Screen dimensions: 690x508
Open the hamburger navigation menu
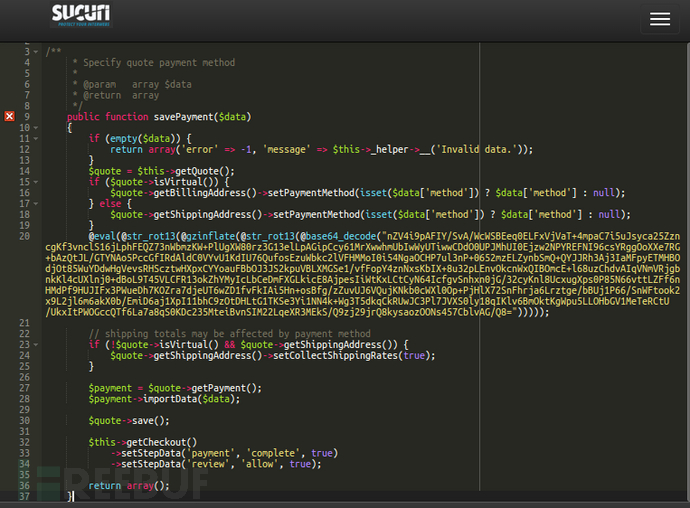tap(659, 19)
